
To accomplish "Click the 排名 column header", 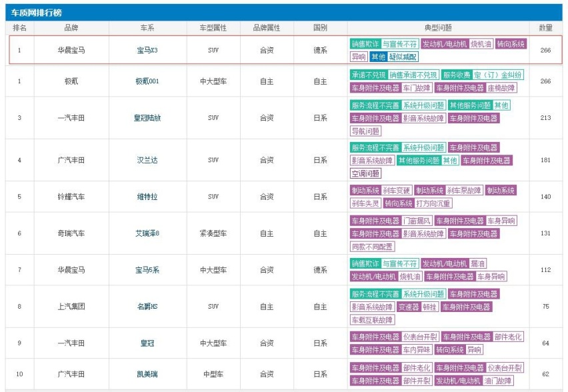I will point(19,28).
